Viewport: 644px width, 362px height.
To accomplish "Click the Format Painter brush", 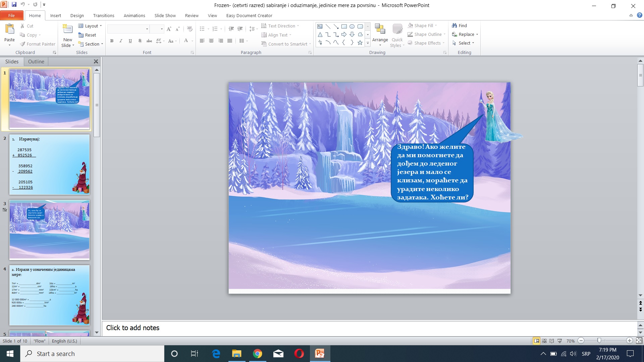I will (22, 44).
